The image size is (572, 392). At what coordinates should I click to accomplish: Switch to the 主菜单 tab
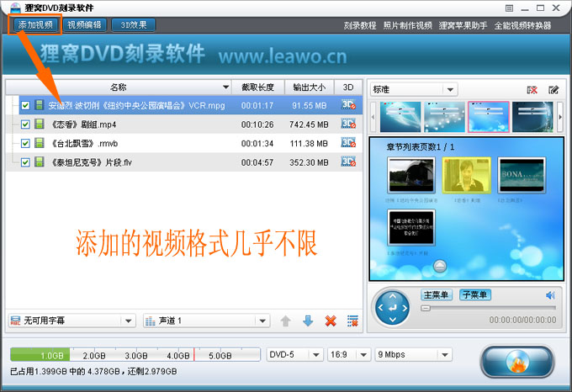coord(437,294)
